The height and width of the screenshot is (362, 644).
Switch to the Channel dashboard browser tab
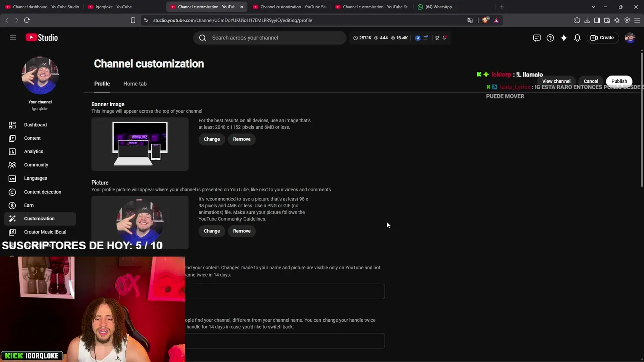(x=42, y=7)
